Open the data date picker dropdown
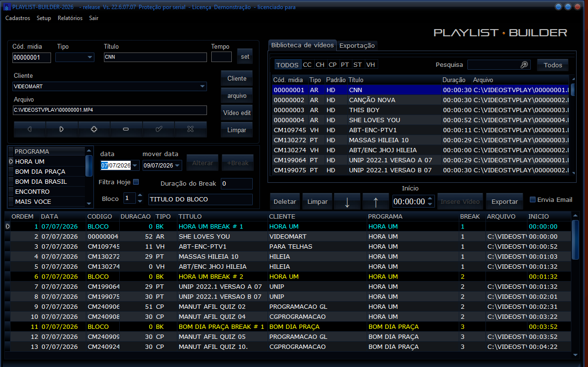This screenshot has height=367, width=588. (x=135, y=166)
